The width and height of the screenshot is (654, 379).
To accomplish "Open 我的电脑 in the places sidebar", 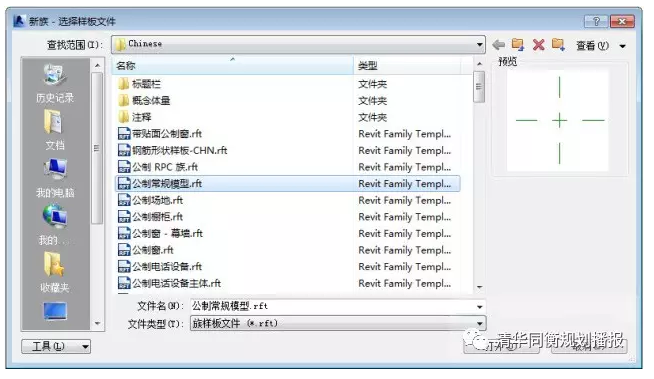I will click(55, 178).
